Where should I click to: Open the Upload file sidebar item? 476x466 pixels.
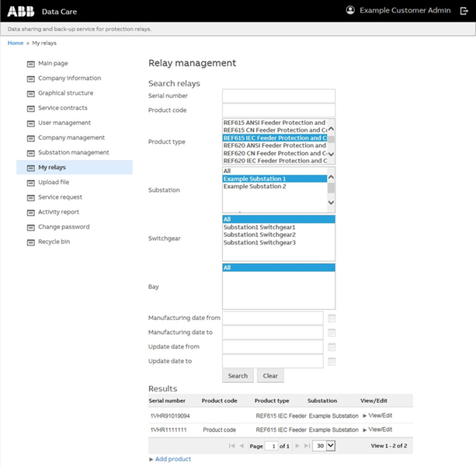54,183
